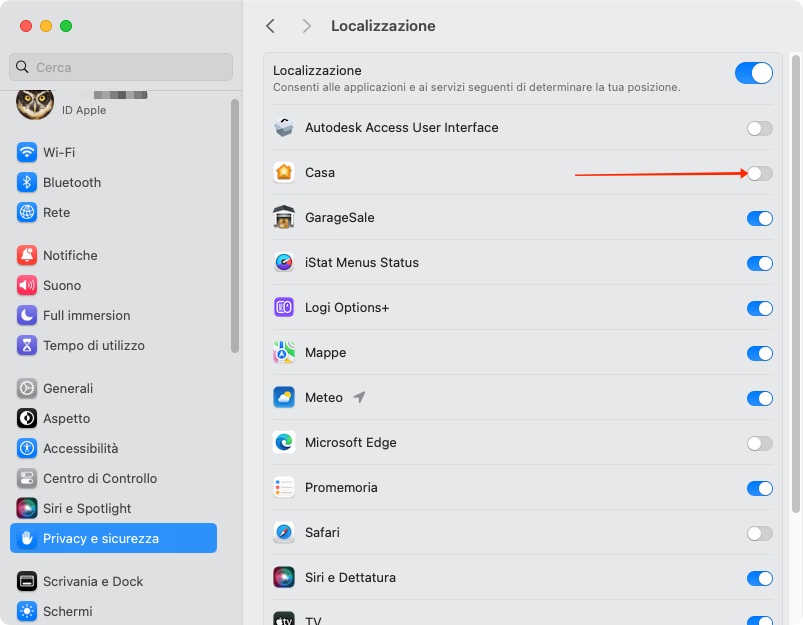803x625 pixels.
Task: Click the Safari compass icon
Action: point(284,533)
